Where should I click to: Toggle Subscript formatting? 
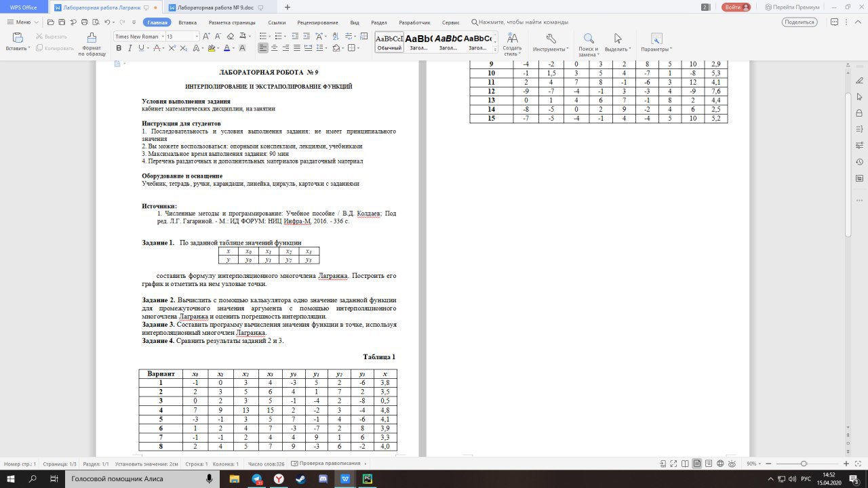pyautogui.click(x=183, y=48)
